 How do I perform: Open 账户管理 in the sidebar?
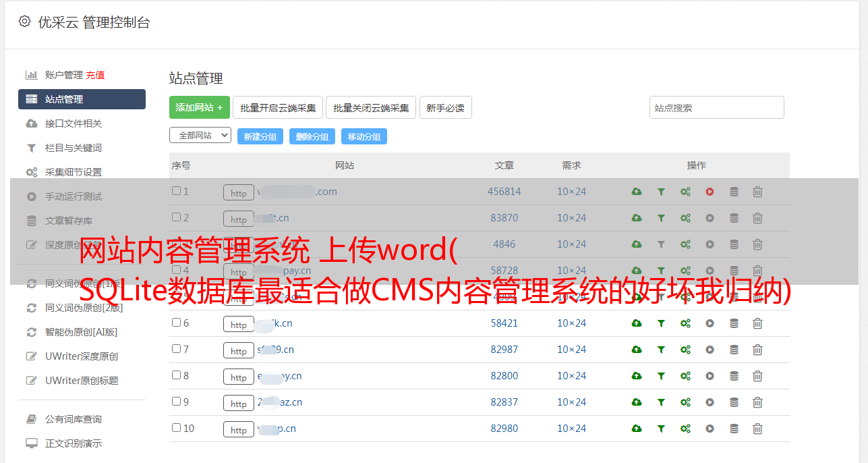pos(64,75)
